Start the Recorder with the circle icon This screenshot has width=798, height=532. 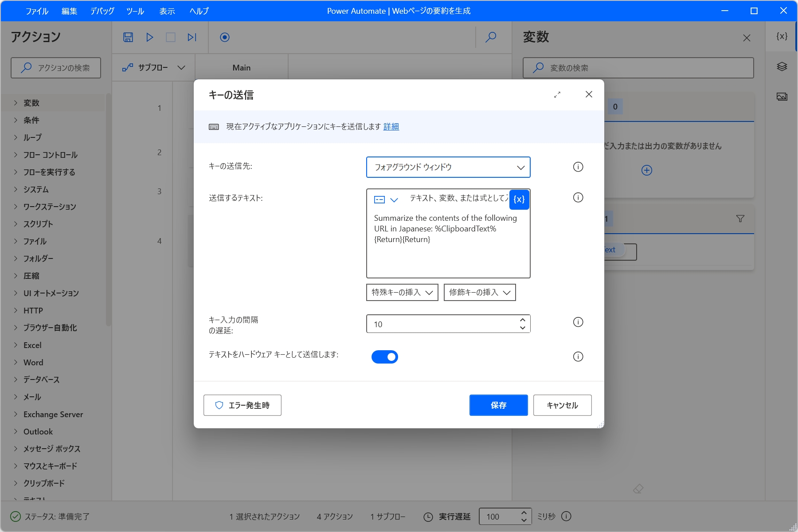click(225, 37)
